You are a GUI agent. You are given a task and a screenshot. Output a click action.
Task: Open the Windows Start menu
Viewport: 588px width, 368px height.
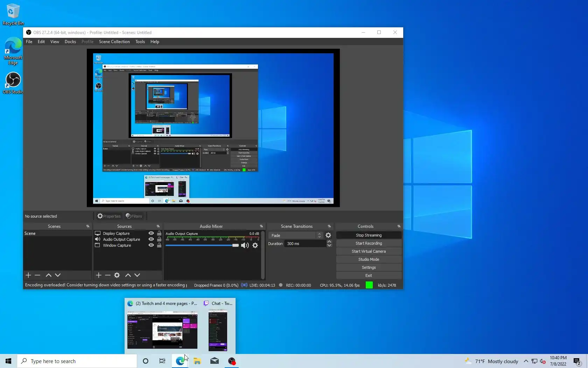click(x=8, y=361)
